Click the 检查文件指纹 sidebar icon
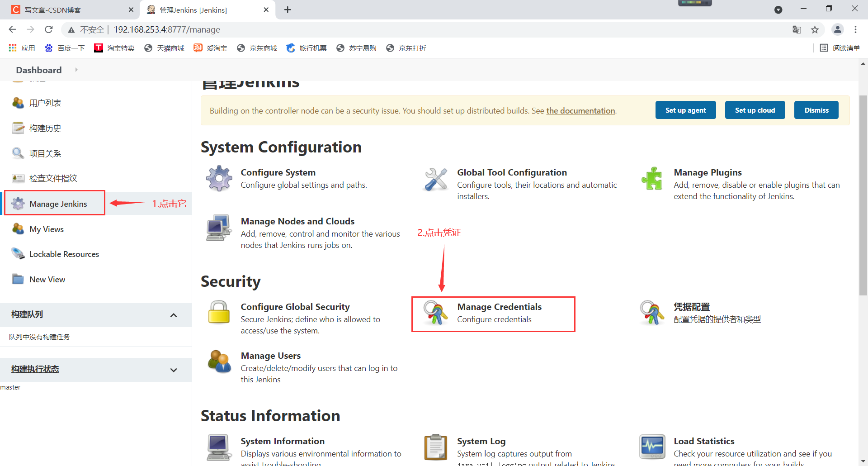The image size is (868, 466). point(18,178)
